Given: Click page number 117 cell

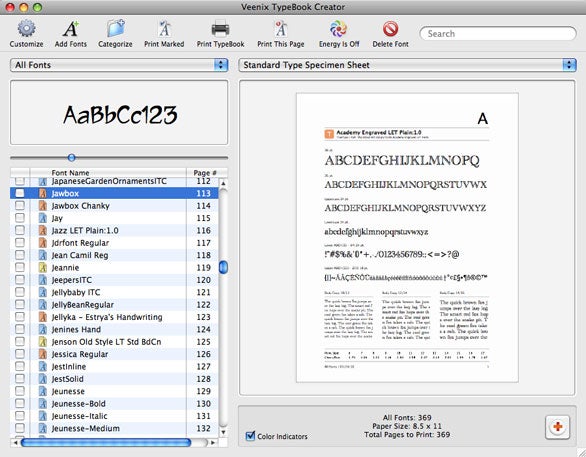Looking at the screenshot, I should point(204,243).
